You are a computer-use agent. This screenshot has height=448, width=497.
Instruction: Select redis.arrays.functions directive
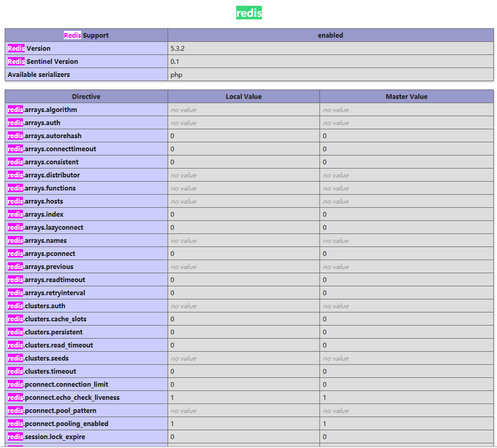(x=42, y=188)
